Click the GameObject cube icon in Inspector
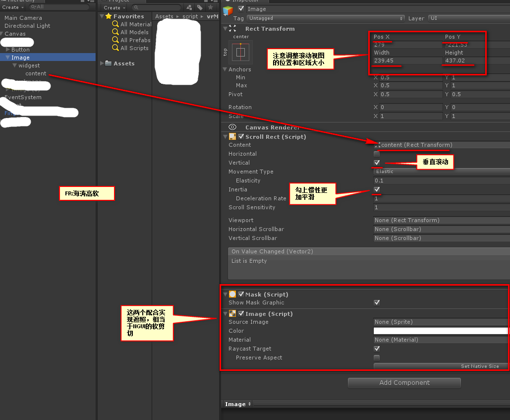This screenshot has width=510, height=420. pos(228,11)
